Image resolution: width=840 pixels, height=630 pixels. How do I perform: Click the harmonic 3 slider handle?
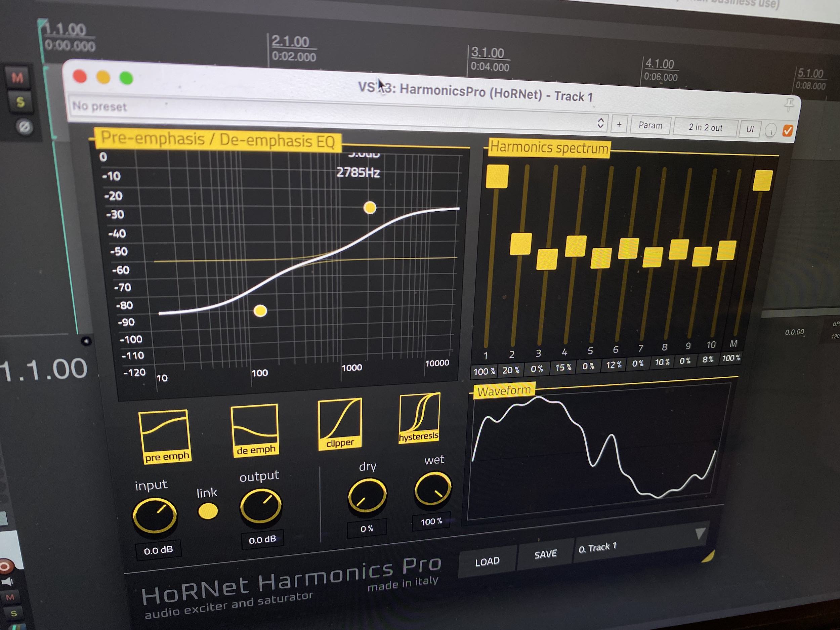[x=547, y=259]
